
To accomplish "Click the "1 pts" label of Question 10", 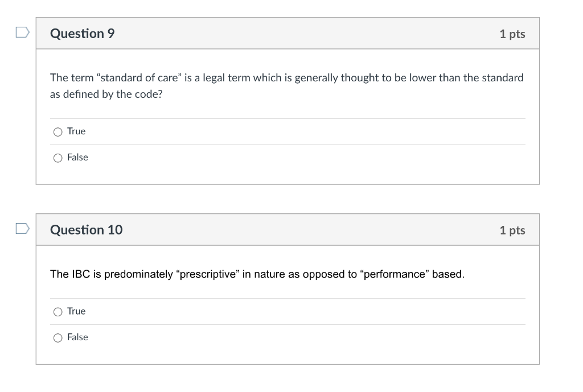I will pyautogui.click(x=512, y=230).
